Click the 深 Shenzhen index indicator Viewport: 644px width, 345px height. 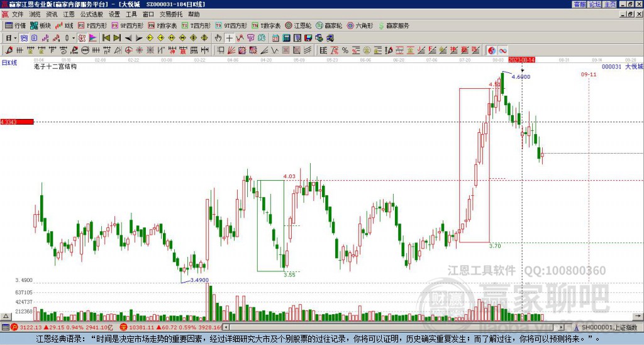pos(123,327)
